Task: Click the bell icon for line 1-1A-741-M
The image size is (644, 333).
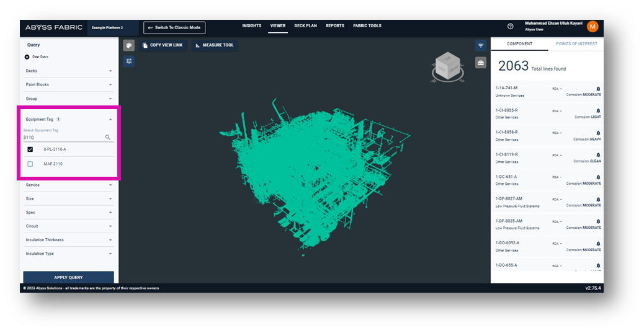Action: point(598,89)
